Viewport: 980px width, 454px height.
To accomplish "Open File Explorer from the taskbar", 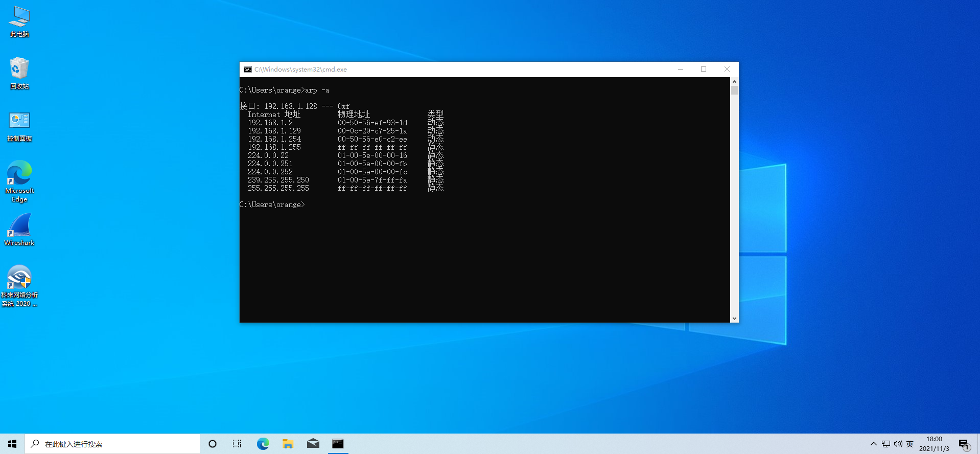I will [288, 444].
